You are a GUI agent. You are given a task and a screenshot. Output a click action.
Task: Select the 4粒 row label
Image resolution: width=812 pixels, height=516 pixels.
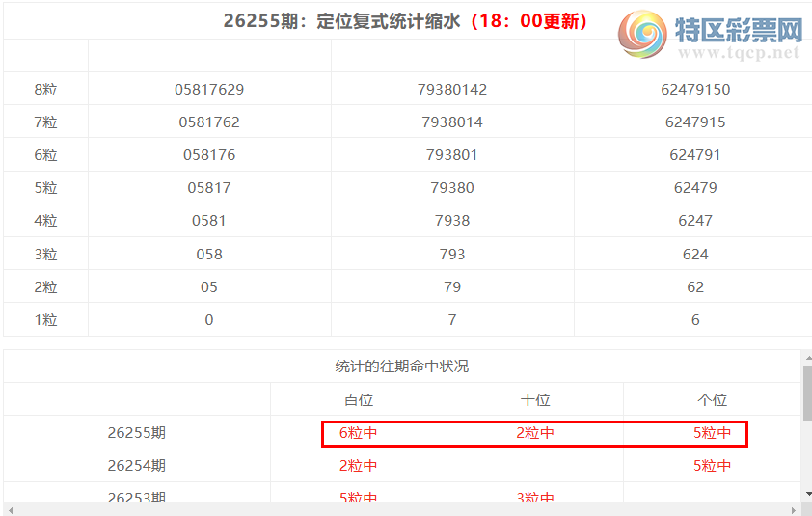[x=45, y=221]
